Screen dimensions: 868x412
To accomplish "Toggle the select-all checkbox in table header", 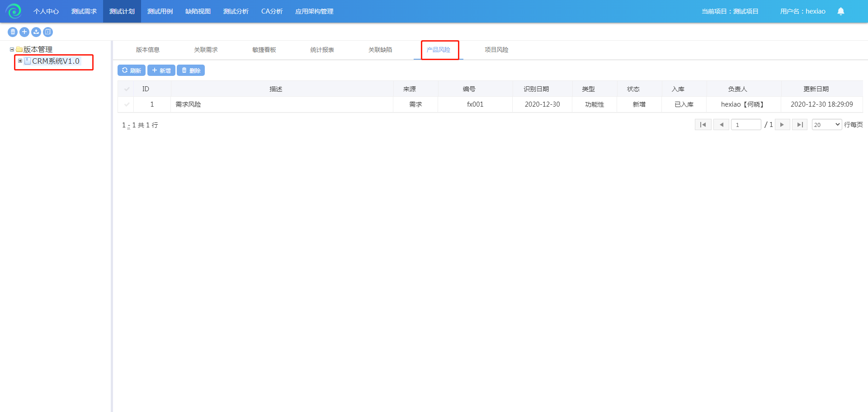I will pos(127,89).
